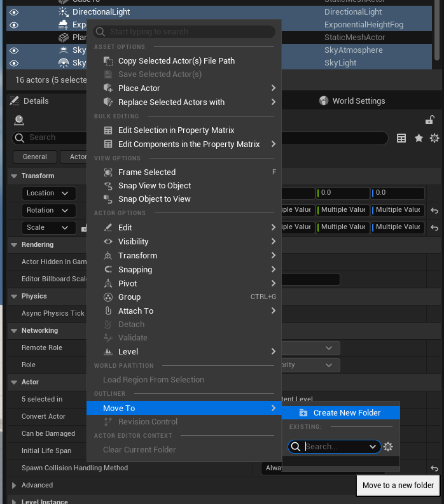Open Replace Selected Actors with submenu

pyautogui.click(x=184, y=102)
